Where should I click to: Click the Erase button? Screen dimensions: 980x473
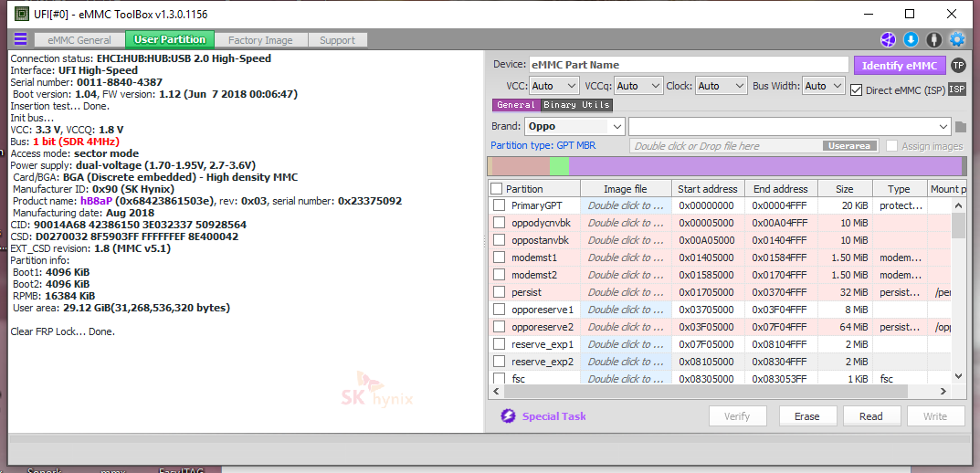806,416
